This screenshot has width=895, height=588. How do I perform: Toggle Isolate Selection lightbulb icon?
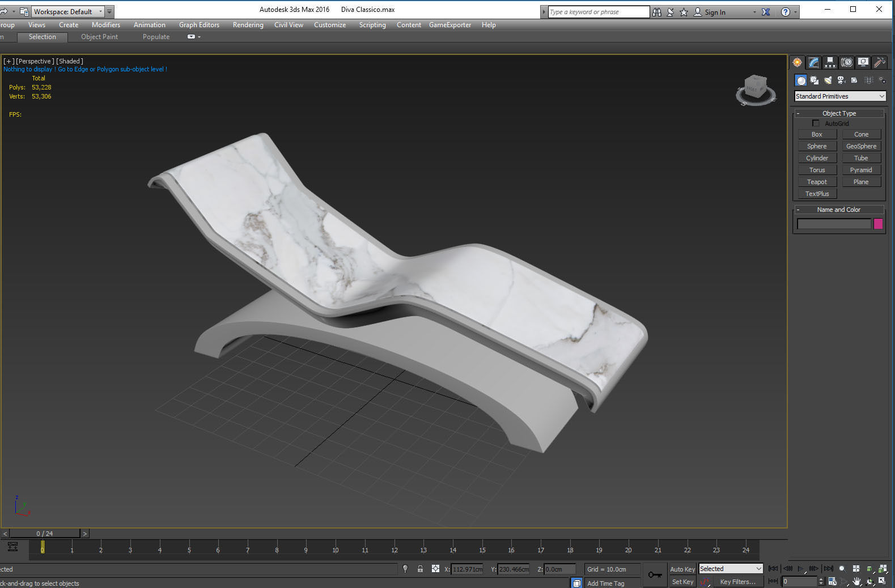(x=405, y=569)
